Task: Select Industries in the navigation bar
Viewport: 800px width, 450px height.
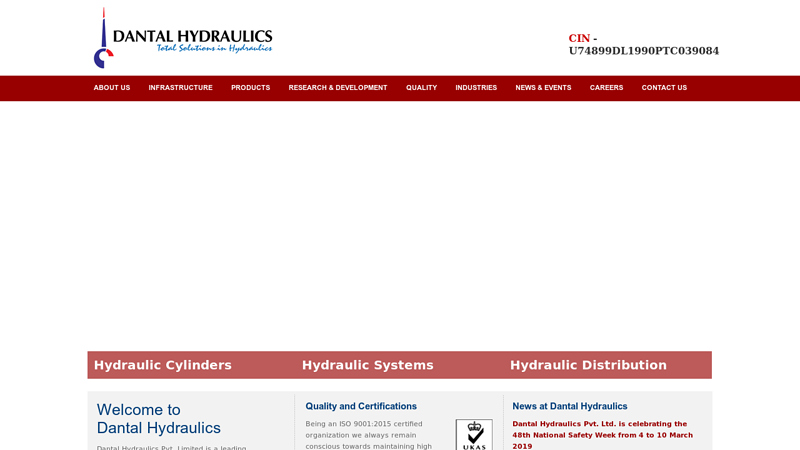Action: 476,88
